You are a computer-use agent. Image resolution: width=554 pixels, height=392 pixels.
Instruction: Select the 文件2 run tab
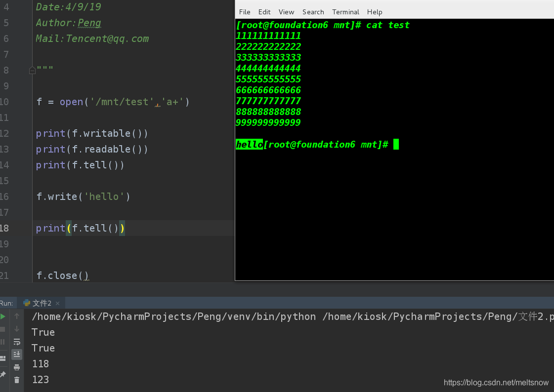[x=42, y=303]
